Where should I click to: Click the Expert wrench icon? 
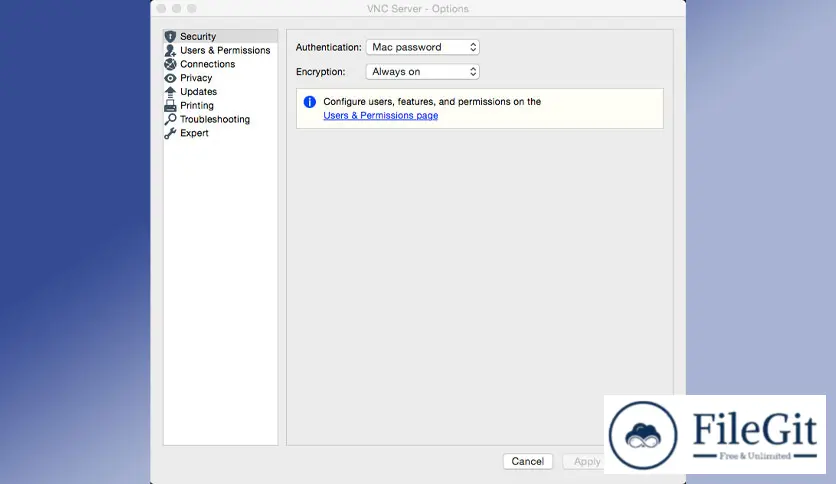click(x=170, y=133)
